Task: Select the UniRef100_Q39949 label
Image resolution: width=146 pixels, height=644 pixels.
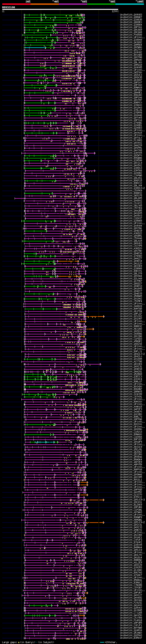Action: pos(131,40)
